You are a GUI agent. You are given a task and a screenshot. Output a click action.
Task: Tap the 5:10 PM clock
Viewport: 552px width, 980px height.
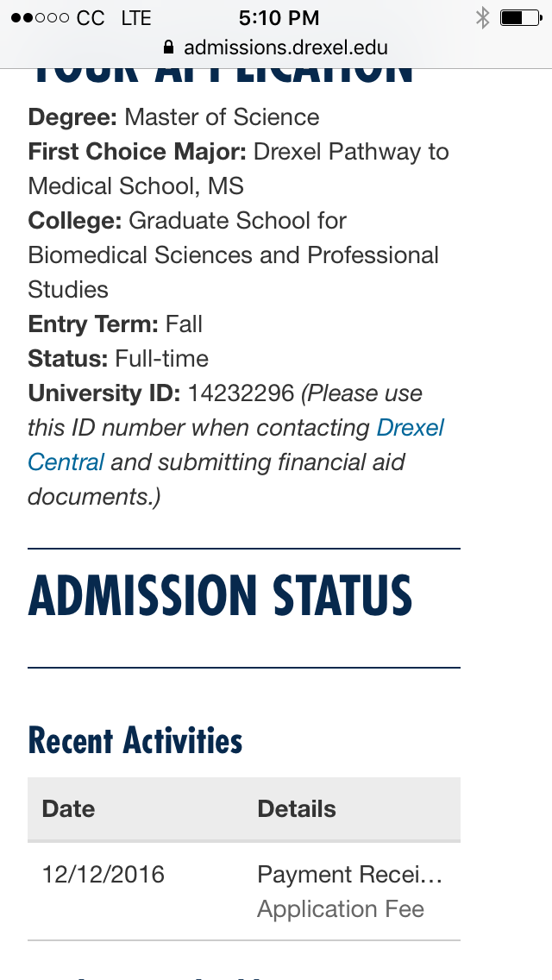pyautogui.click(x=279, y=17)
